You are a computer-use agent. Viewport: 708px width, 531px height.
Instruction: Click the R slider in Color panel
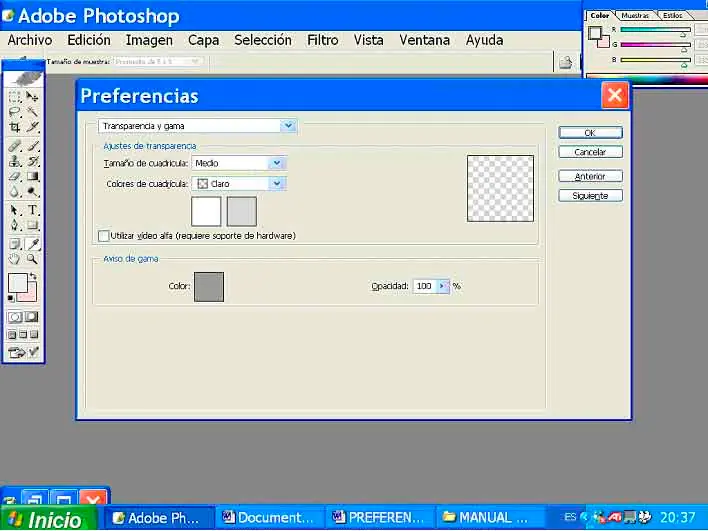[656, 30]
